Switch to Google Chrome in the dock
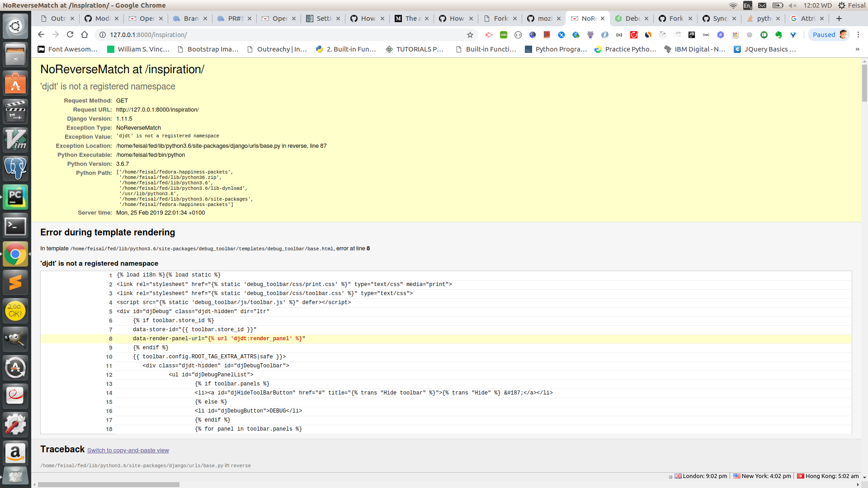Screen dimensions: 868x488 coord(15,254)
